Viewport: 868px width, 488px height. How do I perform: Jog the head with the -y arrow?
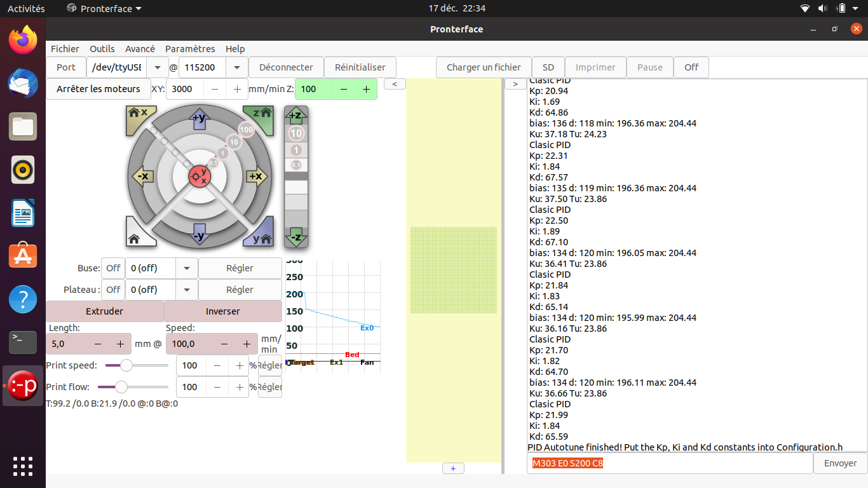[x=199, y=234]
